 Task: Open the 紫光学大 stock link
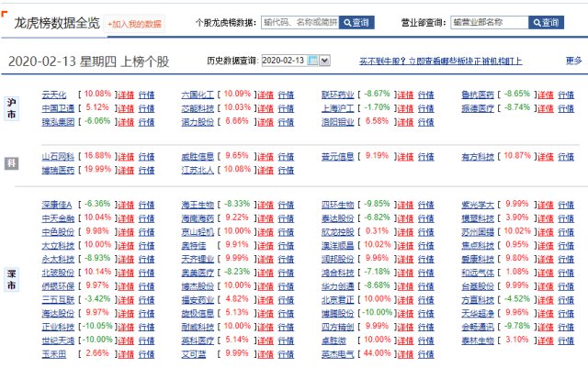click(x=478, y=205)
